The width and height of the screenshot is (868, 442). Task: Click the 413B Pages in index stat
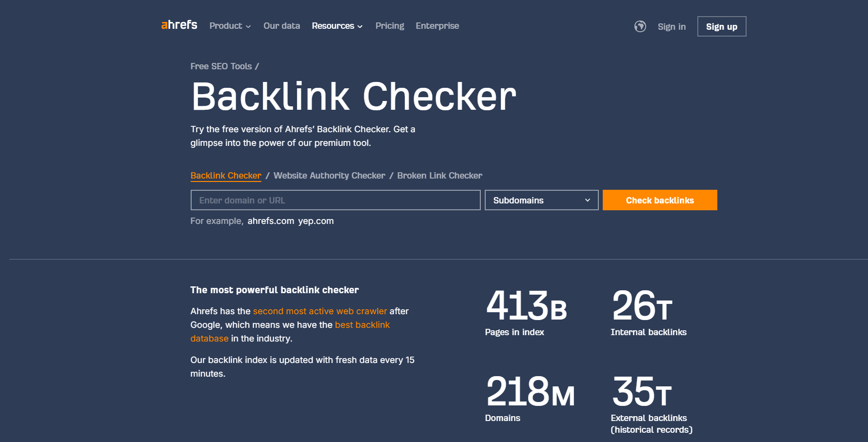[526, 312]
